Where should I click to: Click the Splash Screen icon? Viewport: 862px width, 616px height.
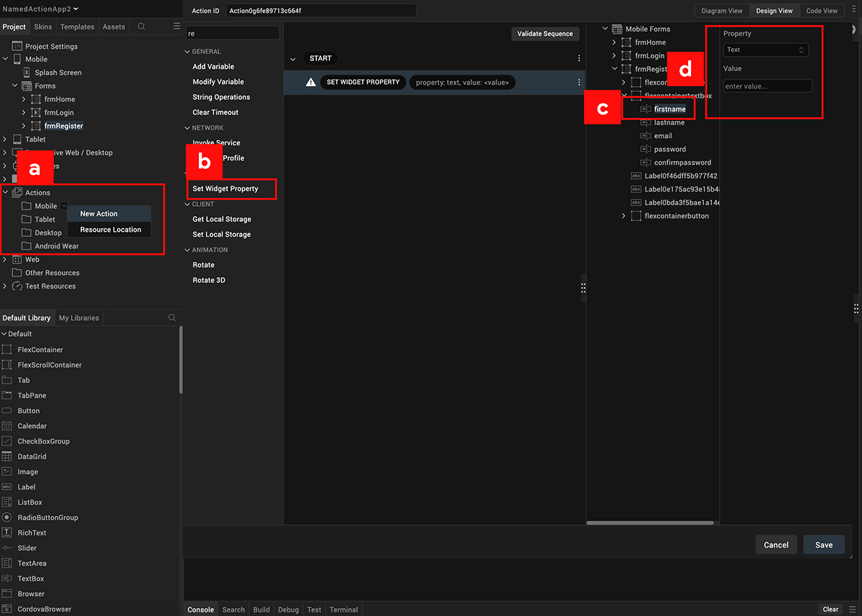[x=27, y=73]
